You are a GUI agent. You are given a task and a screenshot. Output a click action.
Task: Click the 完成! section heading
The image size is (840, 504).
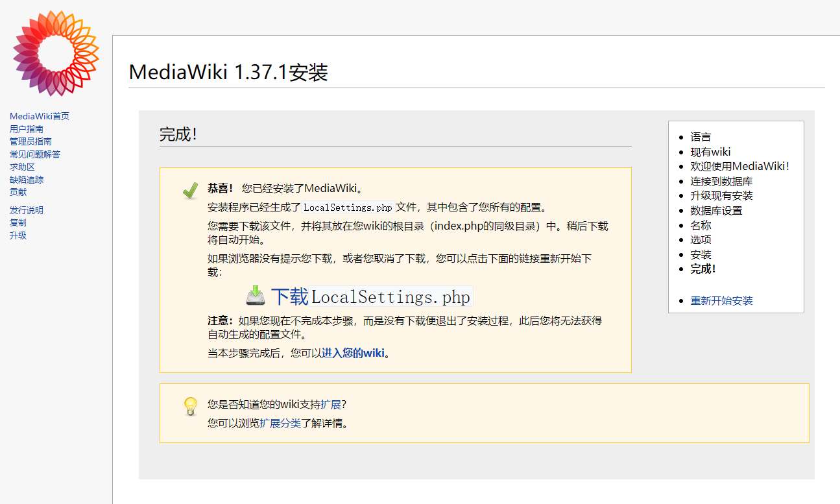(x=178, y=134)
